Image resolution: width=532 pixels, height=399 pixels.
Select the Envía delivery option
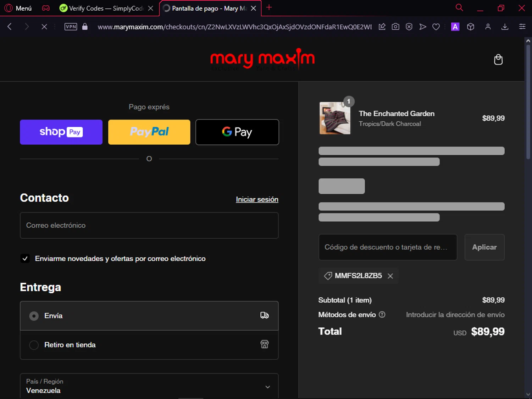click(149, 316)
